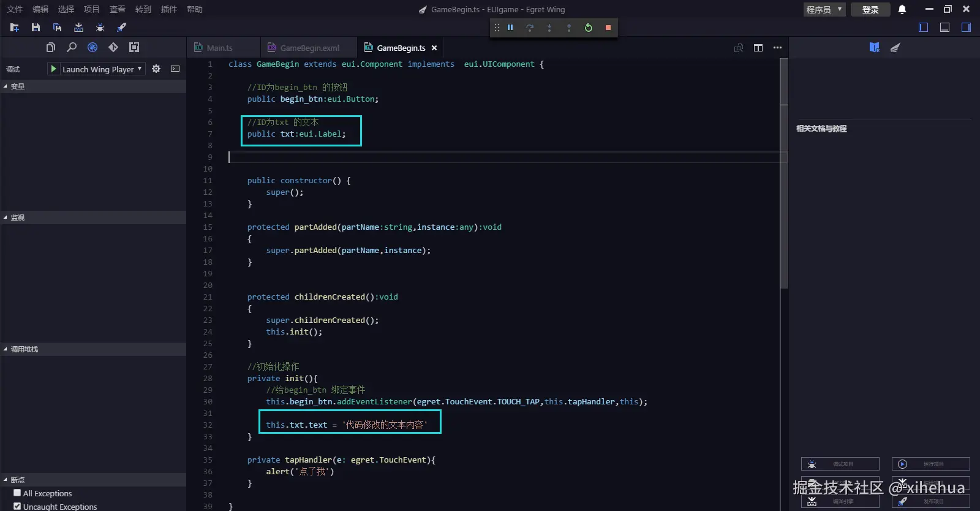
Task: Toggle the left sidebar visibility
Action: pos(924,28)
